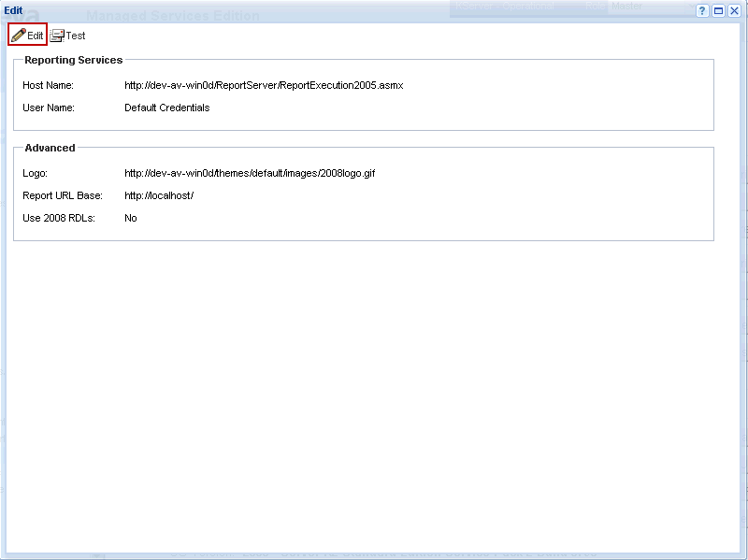Click the Host Name label
Image resolution: width=748 pixels, height=560 pixels.
tap(48, 85)
